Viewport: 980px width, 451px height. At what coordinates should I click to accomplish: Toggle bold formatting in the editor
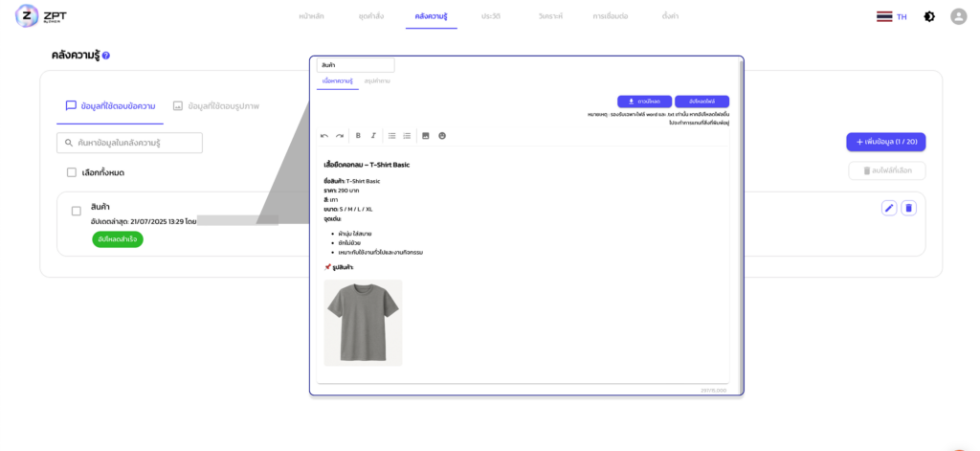point(358,136)
